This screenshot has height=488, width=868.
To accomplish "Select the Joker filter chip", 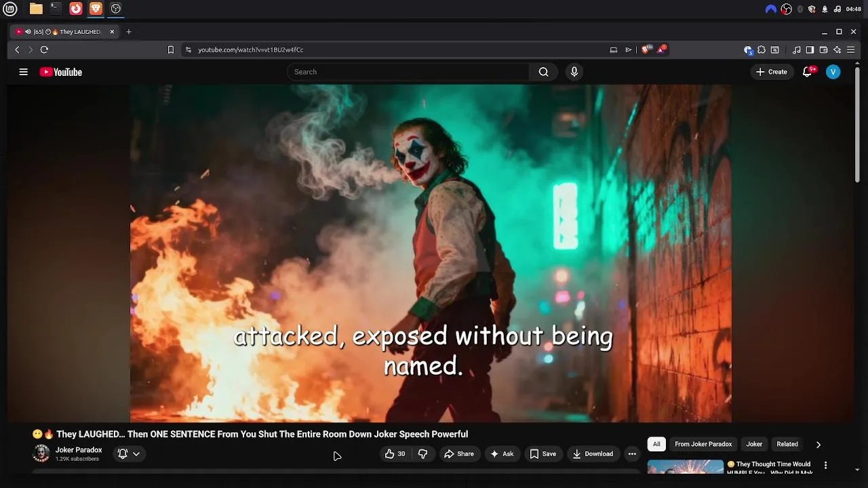I will click(x=754, y=445).
